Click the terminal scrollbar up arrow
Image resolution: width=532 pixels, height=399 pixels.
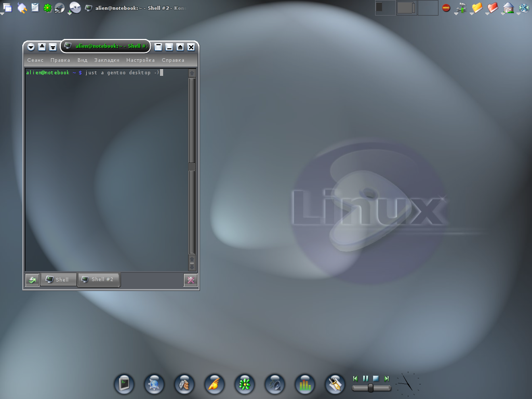coord(192,73)
